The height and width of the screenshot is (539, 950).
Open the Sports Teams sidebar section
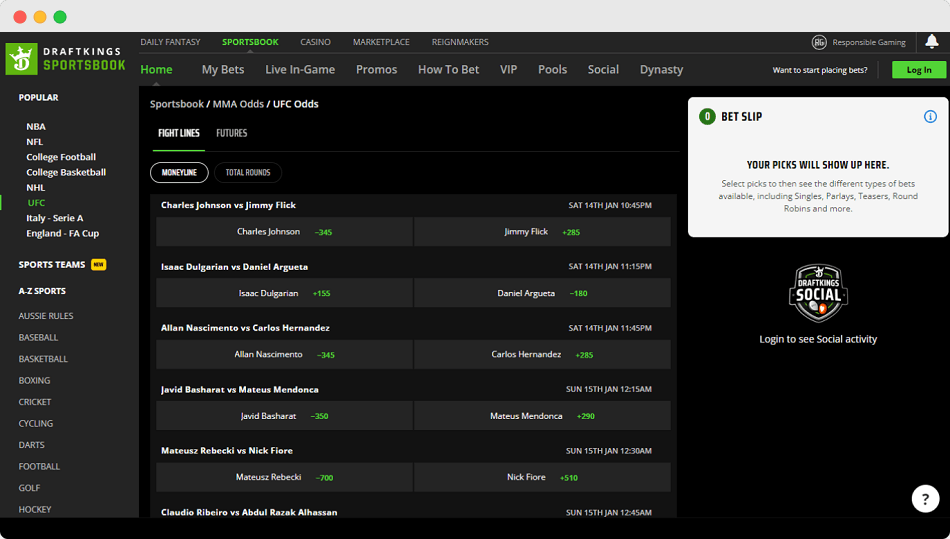click(52, 265)
